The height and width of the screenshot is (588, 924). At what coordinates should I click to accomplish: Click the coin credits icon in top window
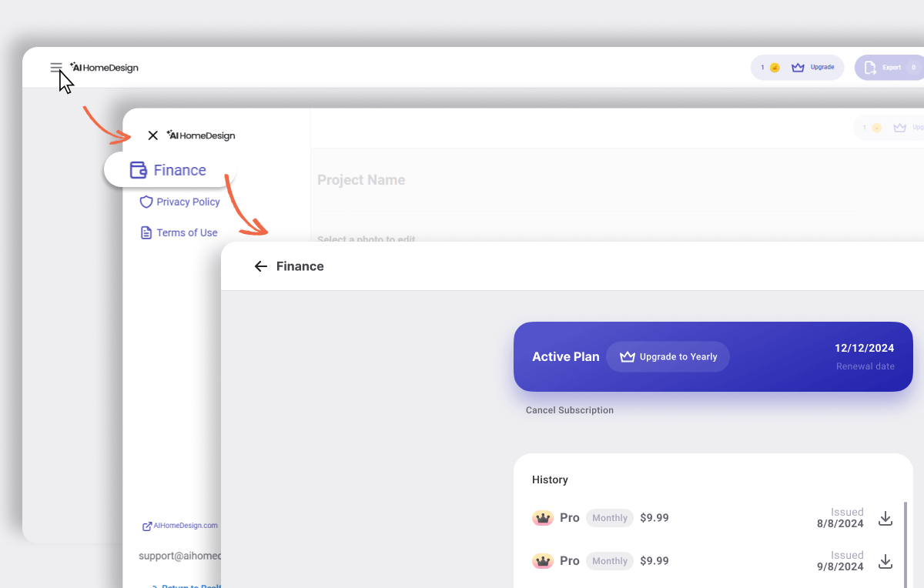tap(775, 68)
